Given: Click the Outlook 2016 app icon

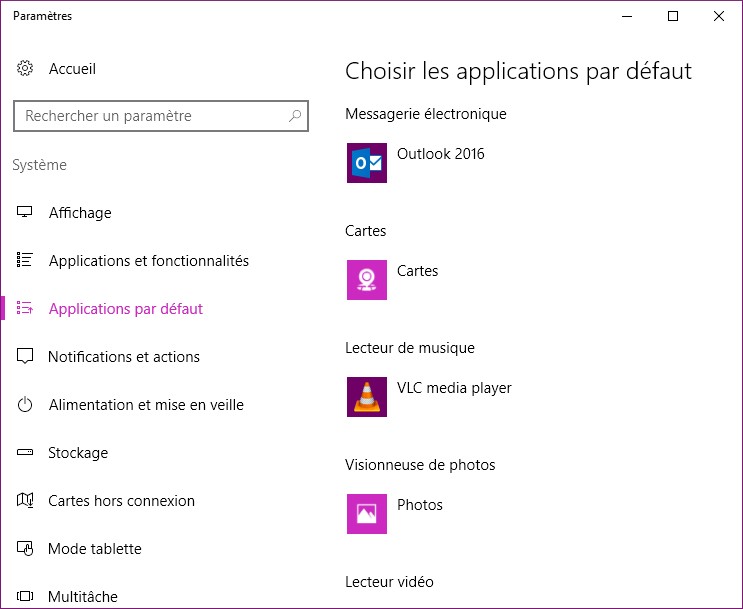Looking at the screenshot, I should pos(366,163).
